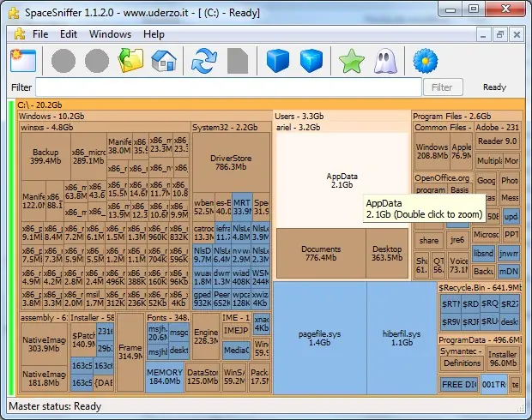The image size is (532, 420).
Task: Select the MEMORY 184.0Mb file block
Action: (165, 376)
